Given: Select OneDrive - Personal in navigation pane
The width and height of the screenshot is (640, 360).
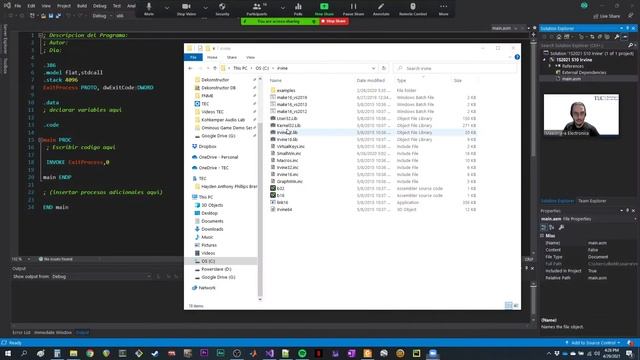Looking at the screenshot, I should 218,157.
